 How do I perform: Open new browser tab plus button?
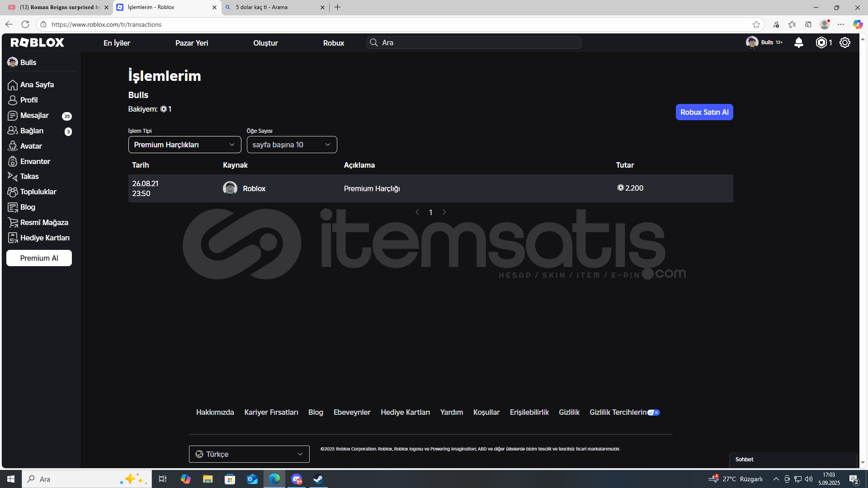point(337,7)
